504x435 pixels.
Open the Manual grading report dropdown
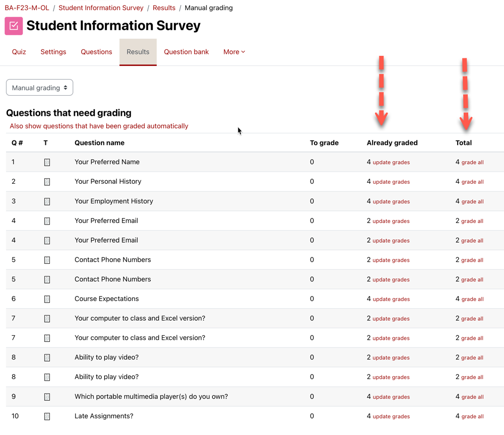click(39, 88)
